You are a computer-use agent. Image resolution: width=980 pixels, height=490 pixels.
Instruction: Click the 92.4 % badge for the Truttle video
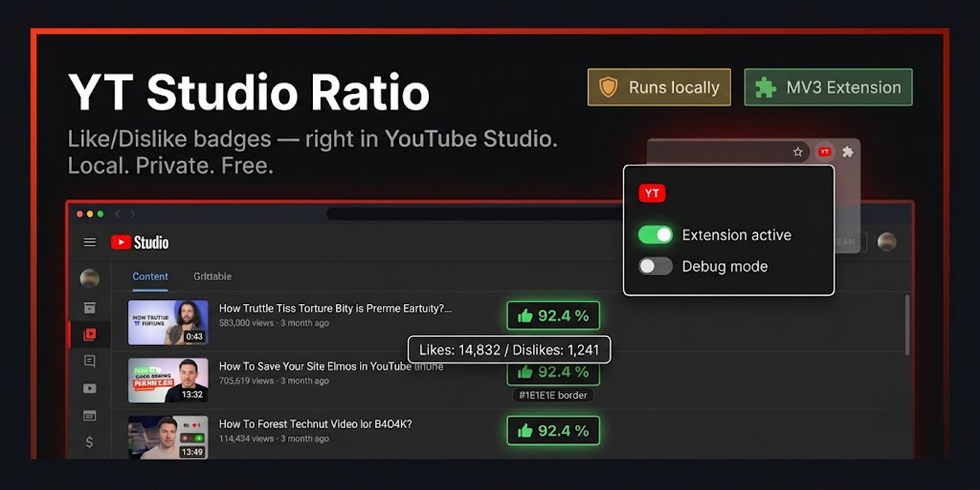pos(553,315)
